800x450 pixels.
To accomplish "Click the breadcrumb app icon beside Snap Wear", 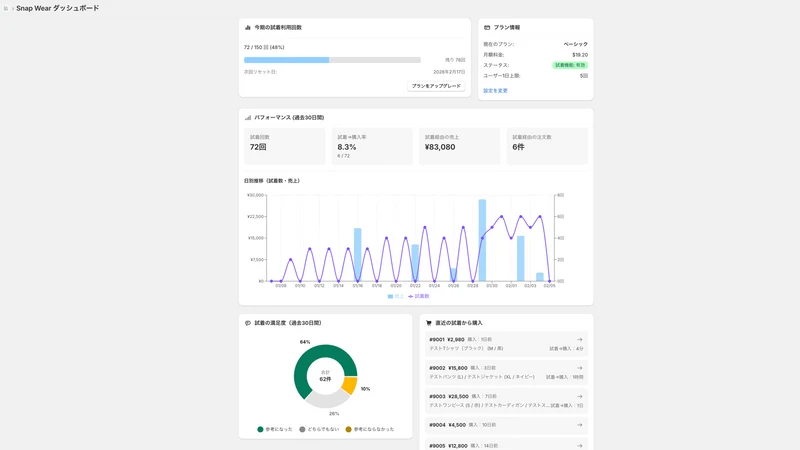I will coord(6,8).
